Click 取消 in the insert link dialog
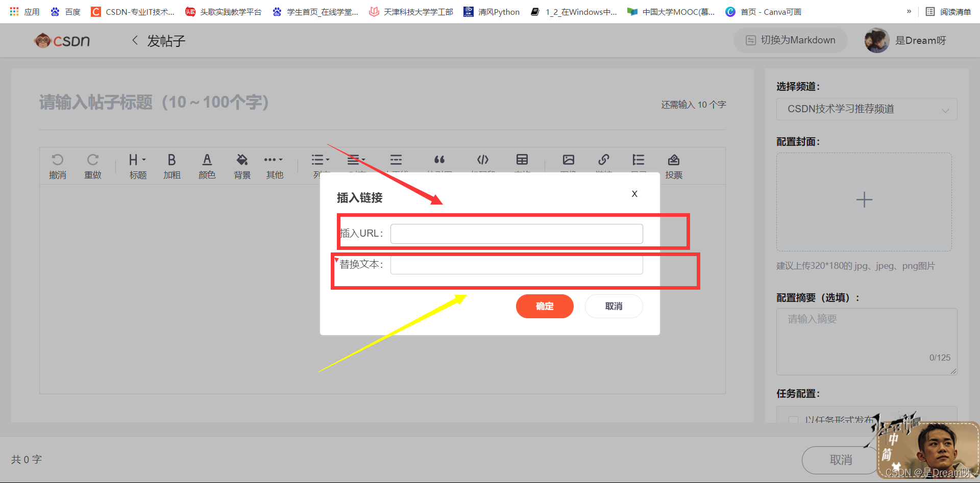980x483 pixels. pyautogui.click(x=614, y=306)
